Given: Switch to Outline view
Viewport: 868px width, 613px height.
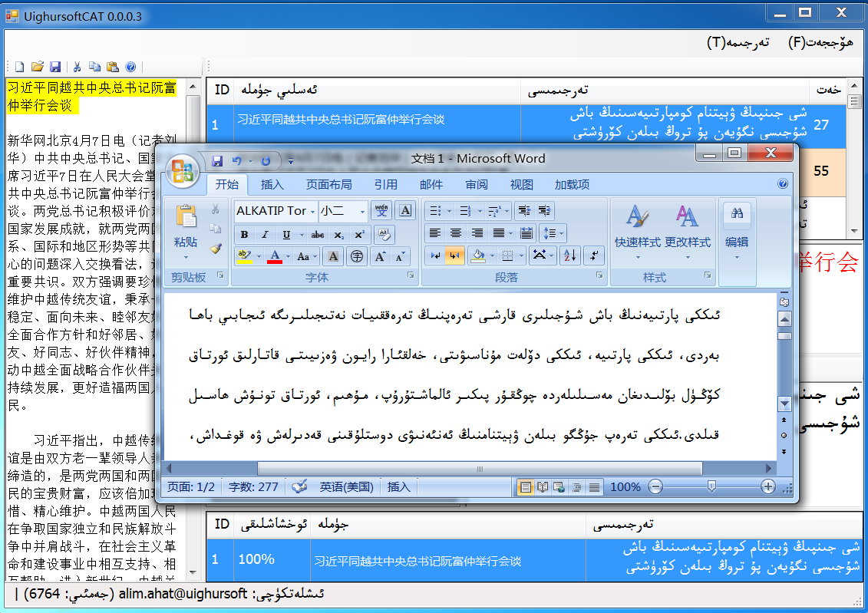Looking at the screenshot, I should pyautogui.click(x=577, y=487).
